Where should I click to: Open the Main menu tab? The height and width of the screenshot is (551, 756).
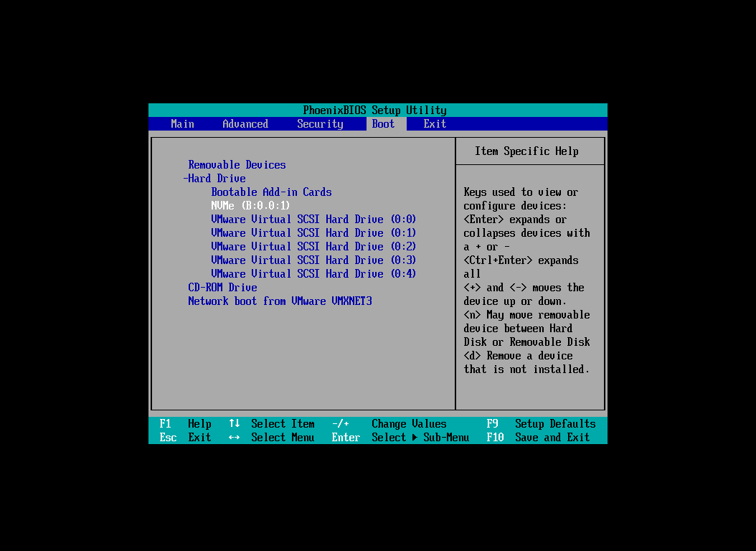coord(182,124)
